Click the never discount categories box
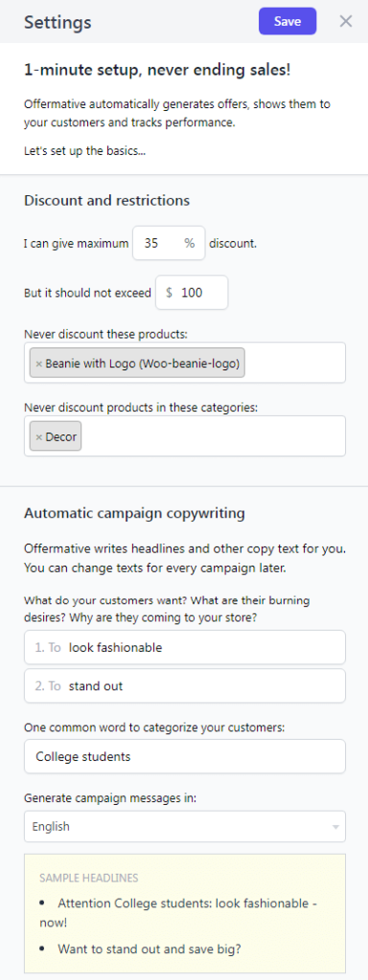Screen dimensions: 368x980 tap(185, 436)
